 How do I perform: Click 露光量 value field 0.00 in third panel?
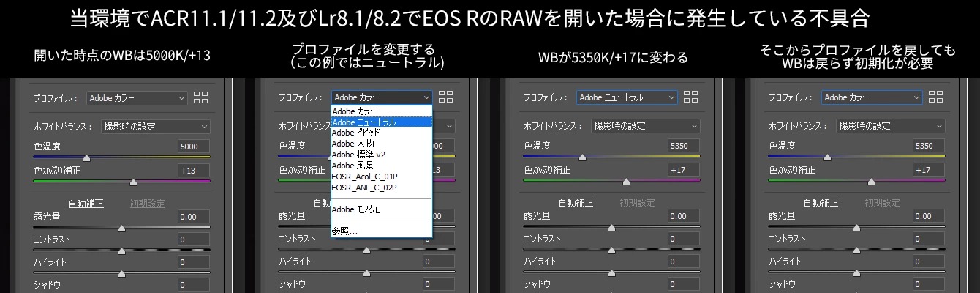tap(683, 217)
